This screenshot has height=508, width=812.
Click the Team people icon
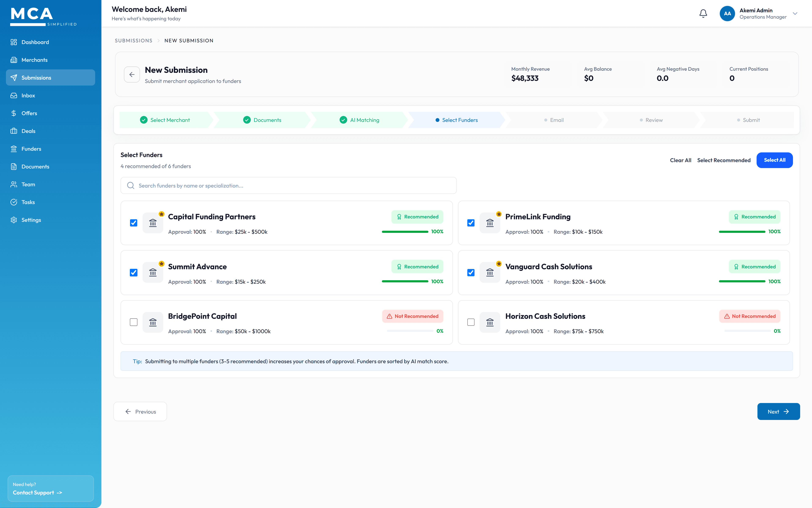(14, 184)
